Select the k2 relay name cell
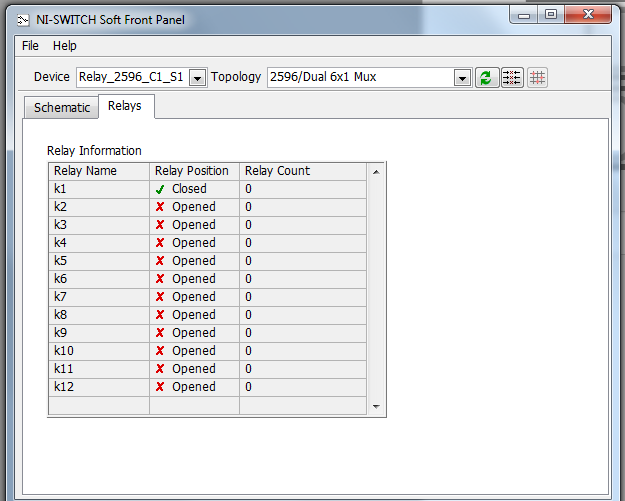Image resolution: width=625 pixels, height=501 pixels. [99, 207]
